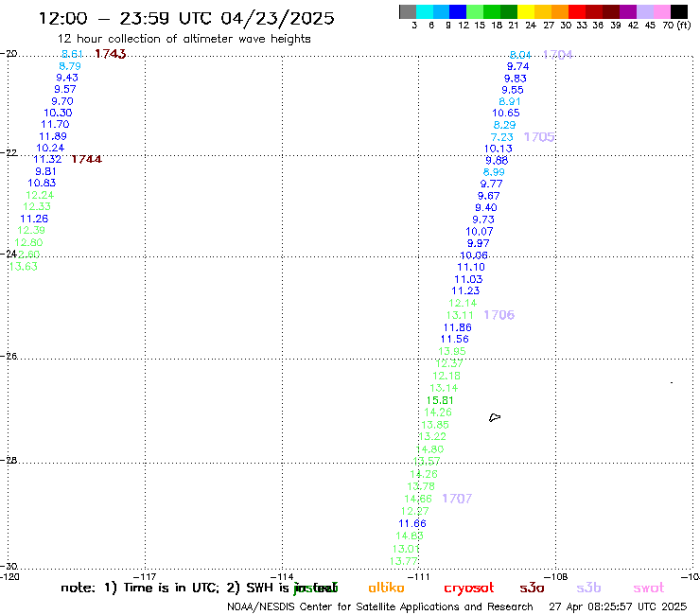Select the wave height '14.80'
The image size is (700, 615).
[x=429, y=449]
